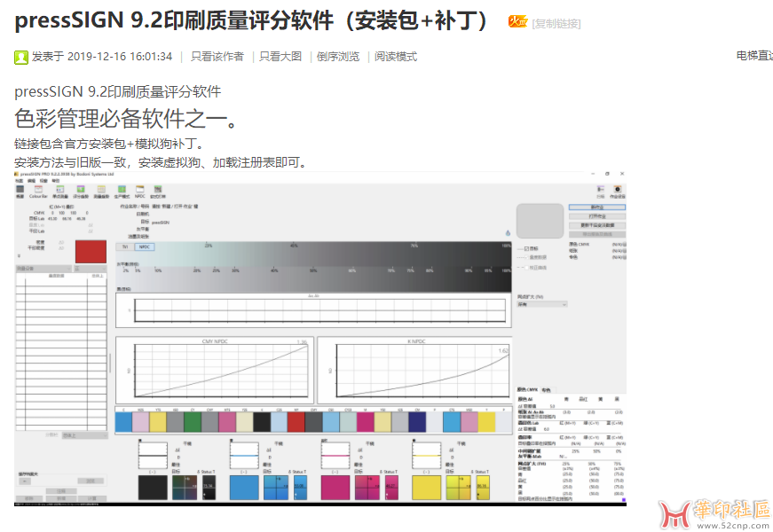The image size is (773, 532).
Task: Select the 单点测量 single-point measure icon
Action: point(60,192)
